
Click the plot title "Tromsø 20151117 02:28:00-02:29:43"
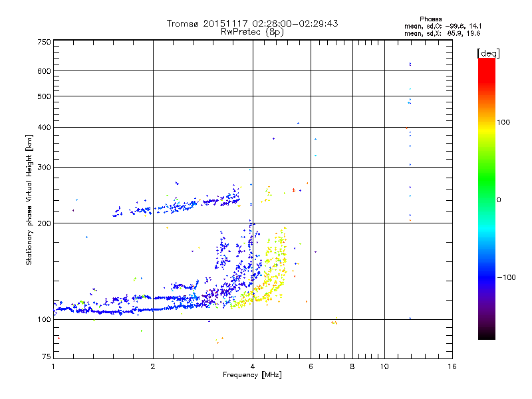[252, 23]
